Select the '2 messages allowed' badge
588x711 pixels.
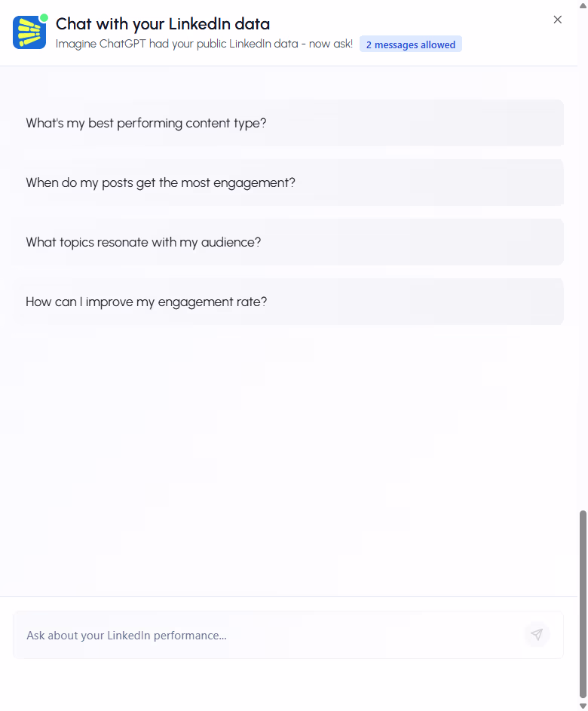click(x=410, y=44)
